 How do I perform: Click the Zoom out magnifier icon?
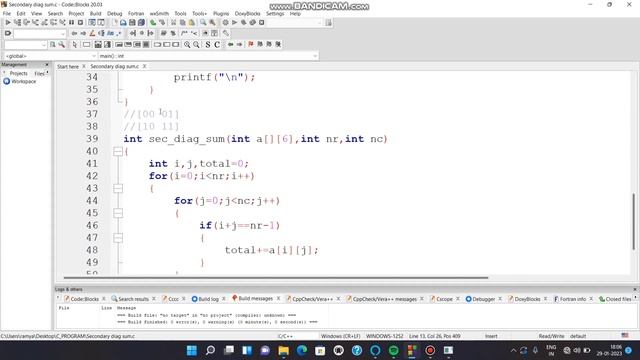coord(196,44)
